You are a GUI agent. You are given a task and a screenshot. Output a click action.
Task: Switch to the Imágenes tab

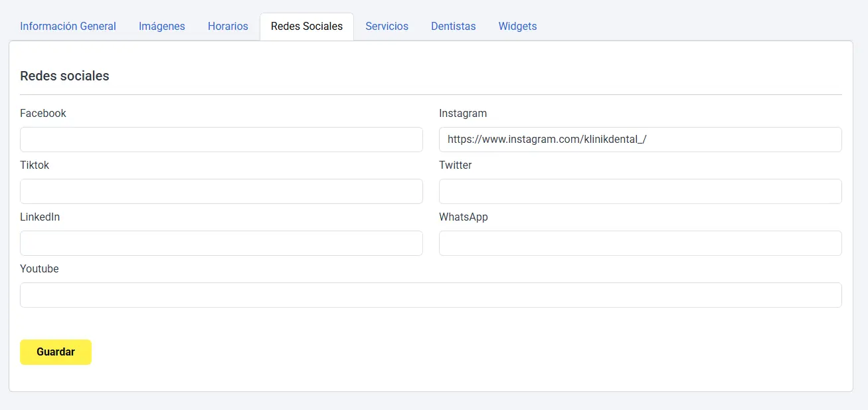tap(161, 27)
